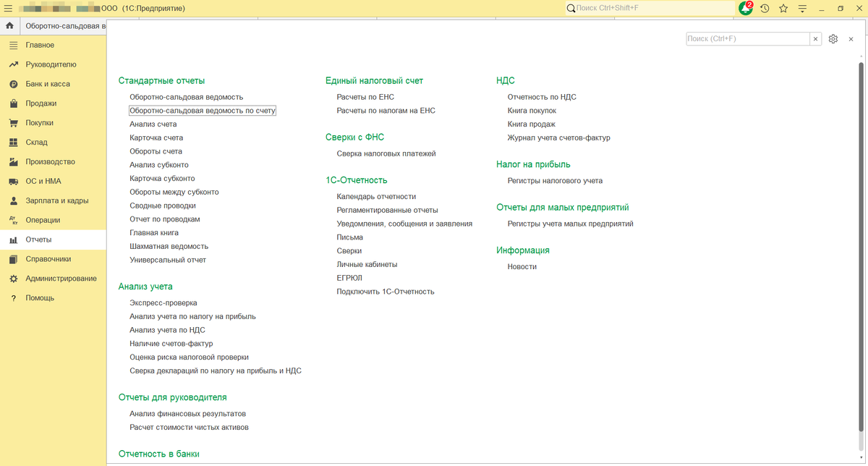Click the Продажи shopping bag icon

(13, 103)
